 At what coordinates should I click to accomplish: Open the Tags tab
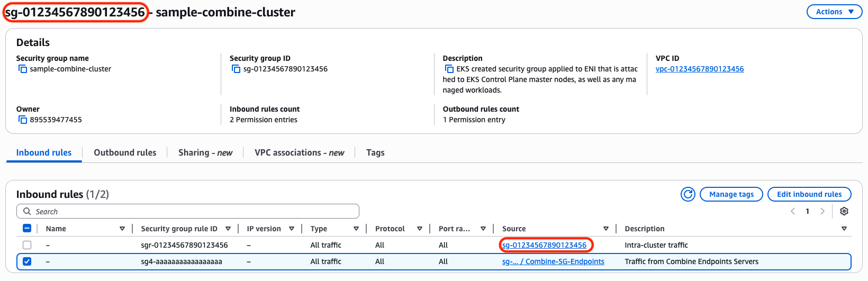[375, 152]
